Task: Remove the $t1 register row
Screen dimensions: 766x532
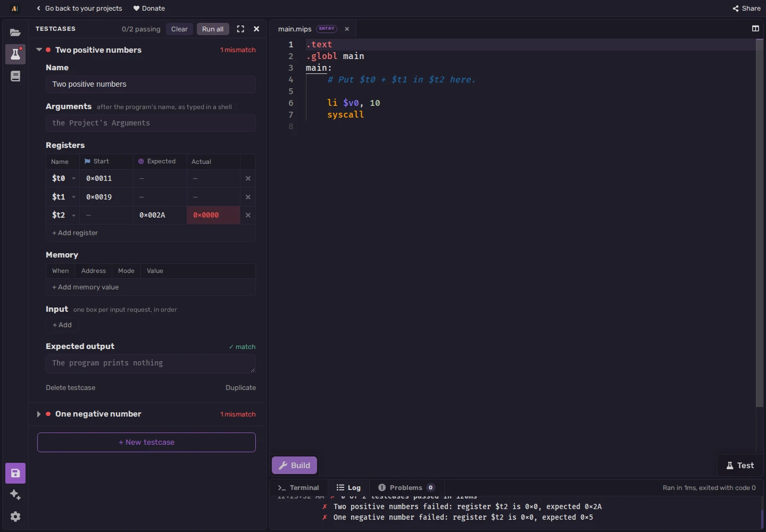Action: click(x=248, y=197)
